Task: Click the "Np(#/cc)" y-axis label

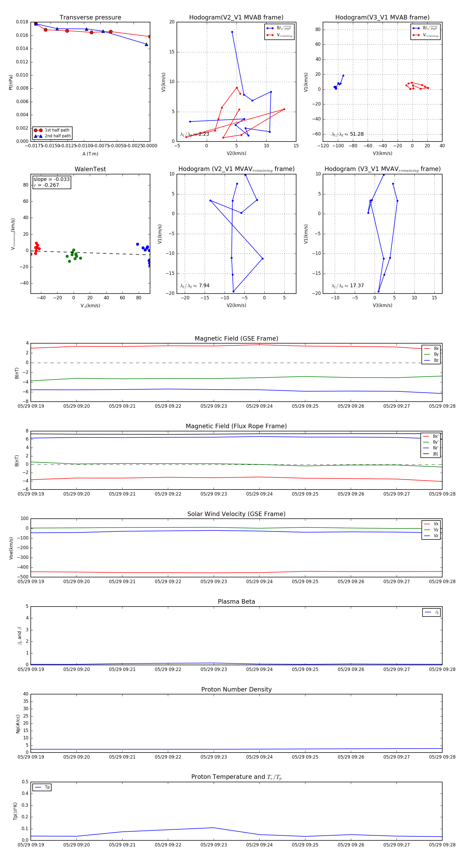Action: pyautogui.click(x=18, y=724)
